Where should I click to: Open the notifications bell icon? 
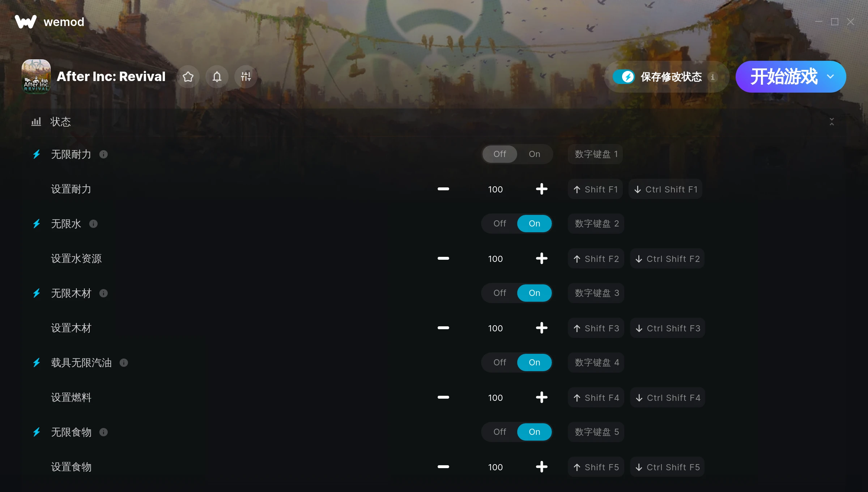(x=217, y=77)
